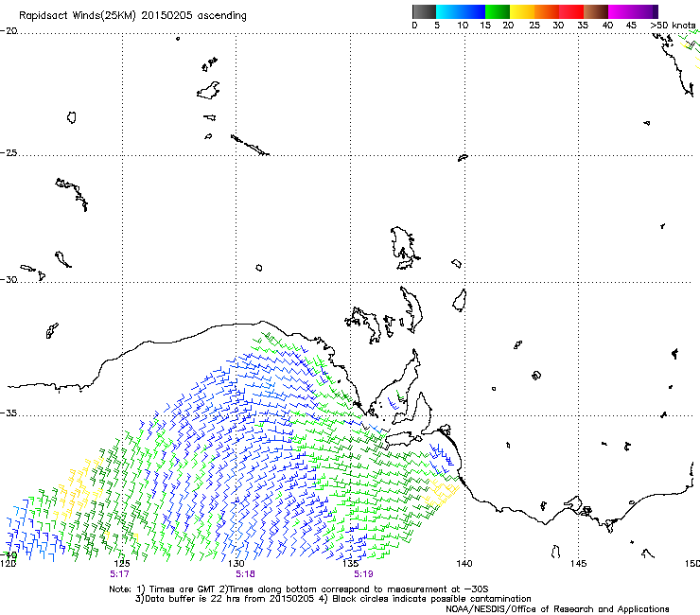Viewport: 700px width, 615px height.
Task: Click the '>50 knots' legend label
Action: 673,26
